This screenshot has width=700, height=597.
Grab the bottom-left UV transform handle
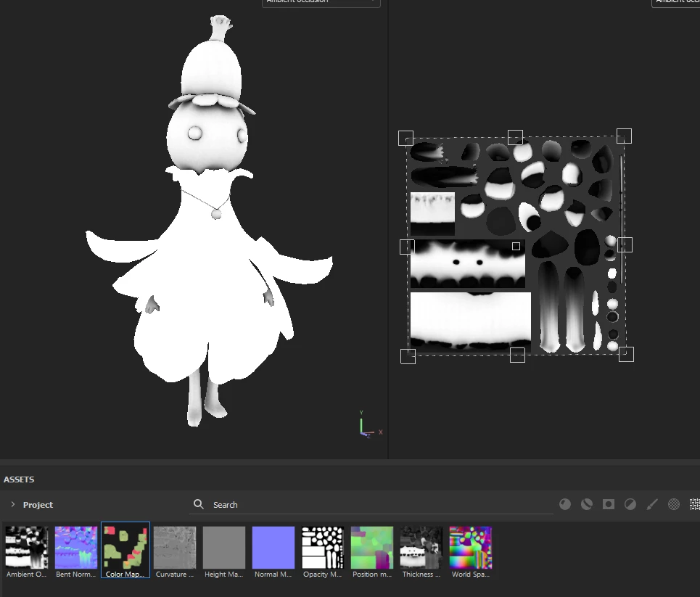point(408,356)
